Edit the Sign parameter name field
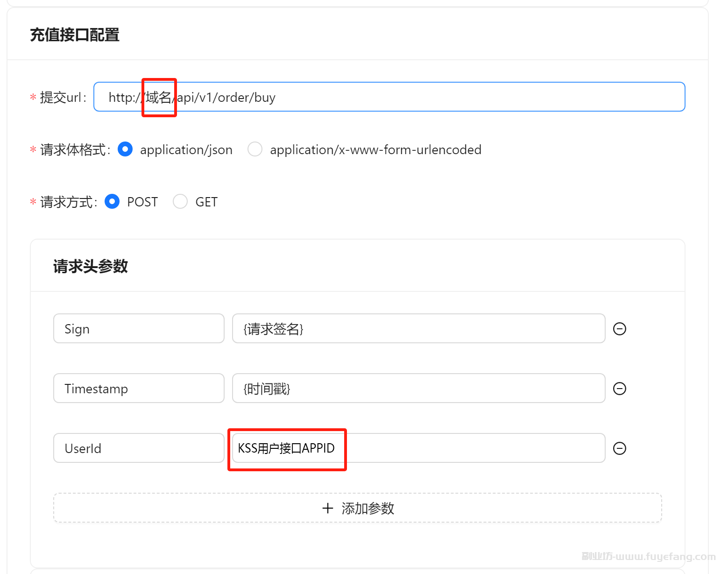 (139, 328)
